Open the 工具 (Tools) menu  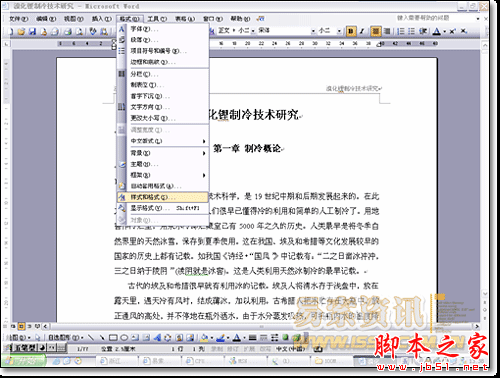point(157,19)
